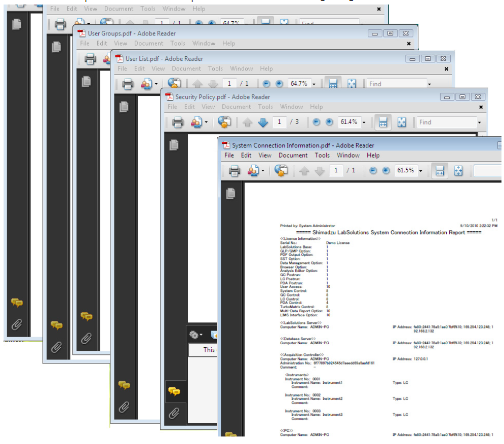The width and height of the screenshot is (504, 444).
Task: Zoom out in System Connection Information window
Action: 373,171
